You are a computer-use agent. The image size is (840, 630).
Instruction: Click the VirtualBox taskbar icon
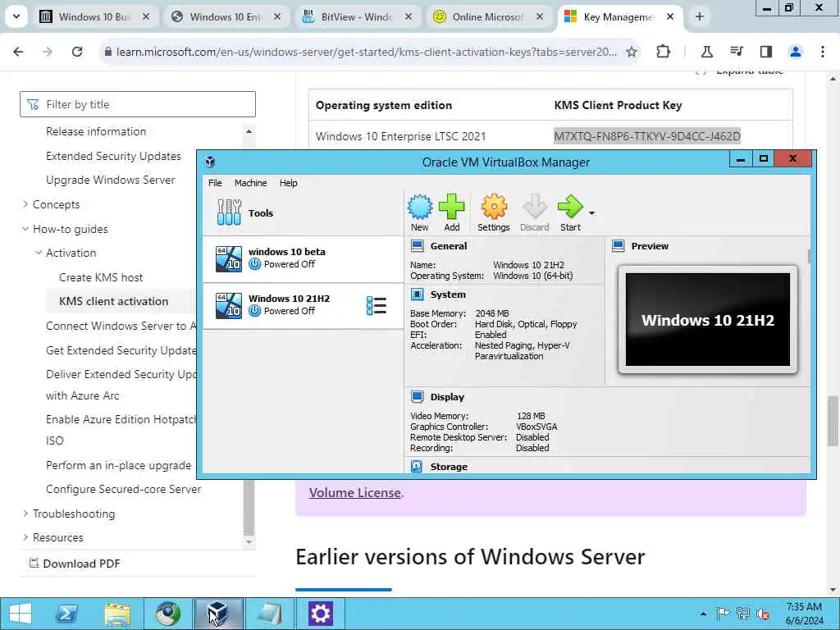218,614
